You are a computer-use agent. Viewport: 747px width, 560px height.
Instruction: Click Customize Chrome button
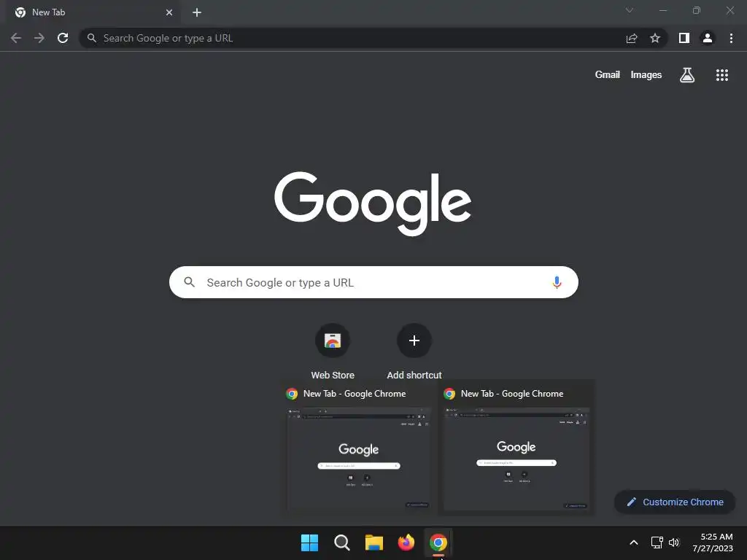675,502
